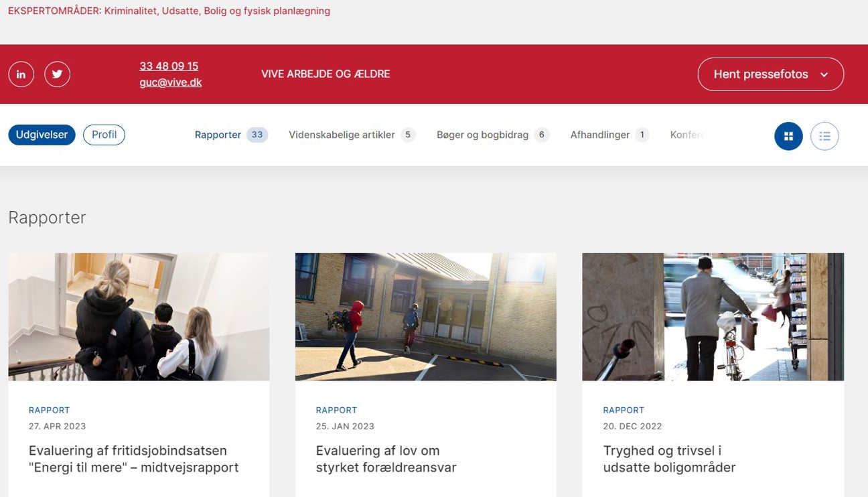Expand the Hent pressefotos dropdown
This screenshot has width=868, height=497.
(x=770, y=74)
